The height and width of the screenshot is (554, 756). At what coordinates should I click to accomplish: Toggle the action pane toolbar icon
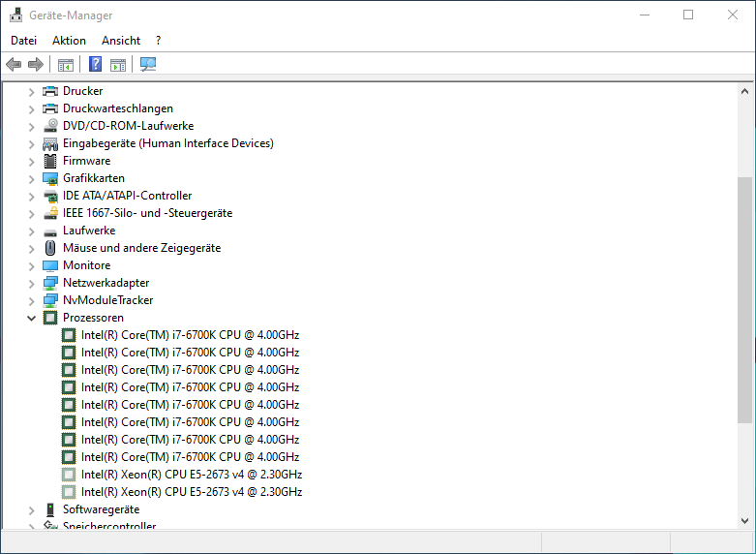pos(118,64)
